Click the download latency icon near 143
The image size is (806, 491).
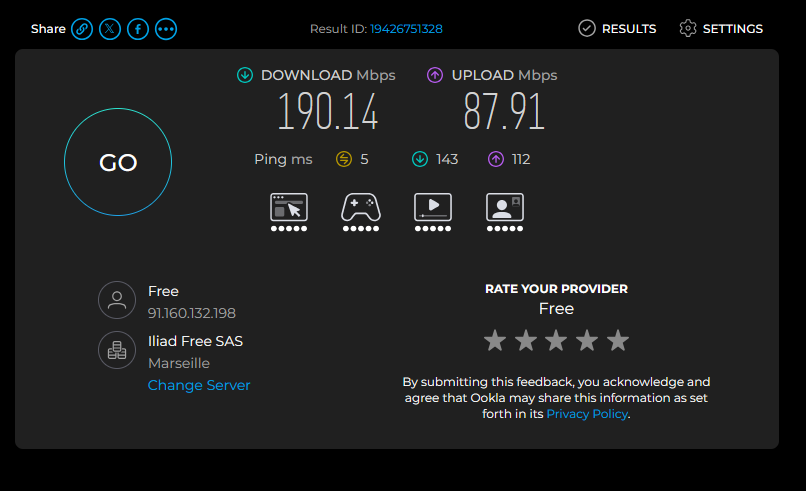coord(420,159)
